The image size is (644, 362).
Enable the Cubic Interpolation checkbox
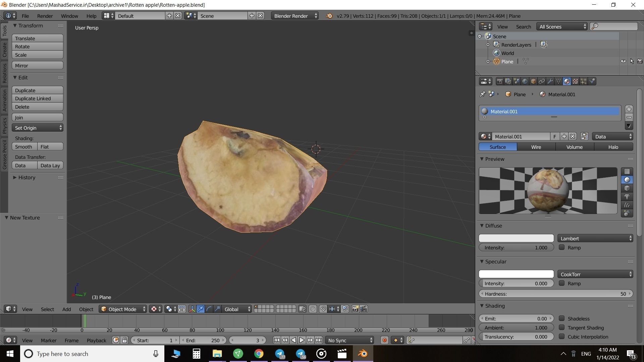tap(562, 337)
